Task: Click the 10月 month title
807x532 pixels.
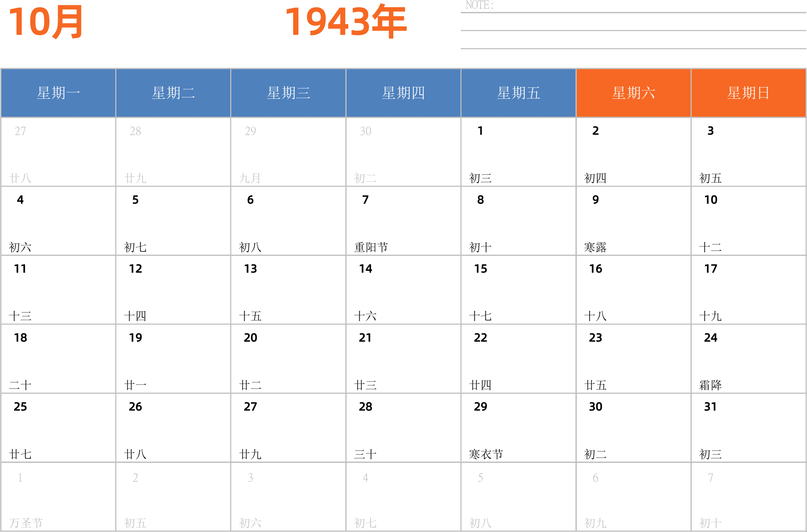Action: point(45,22)
